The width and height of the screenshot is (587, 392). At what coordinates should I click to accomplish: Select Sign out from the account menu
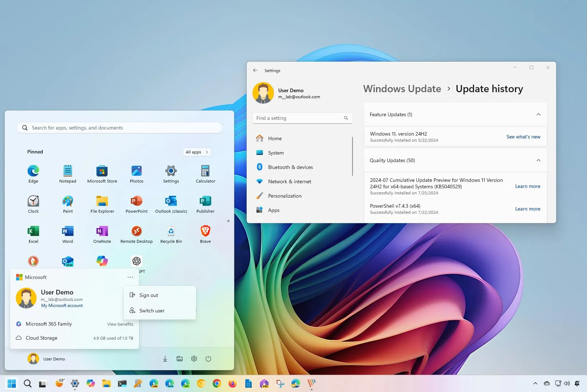(x=148, y=295)
